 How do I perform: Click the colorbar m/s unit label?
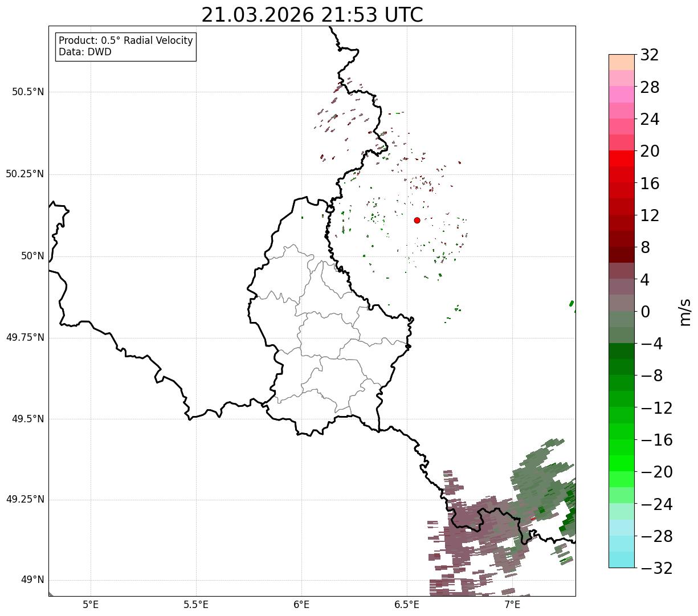685,311
